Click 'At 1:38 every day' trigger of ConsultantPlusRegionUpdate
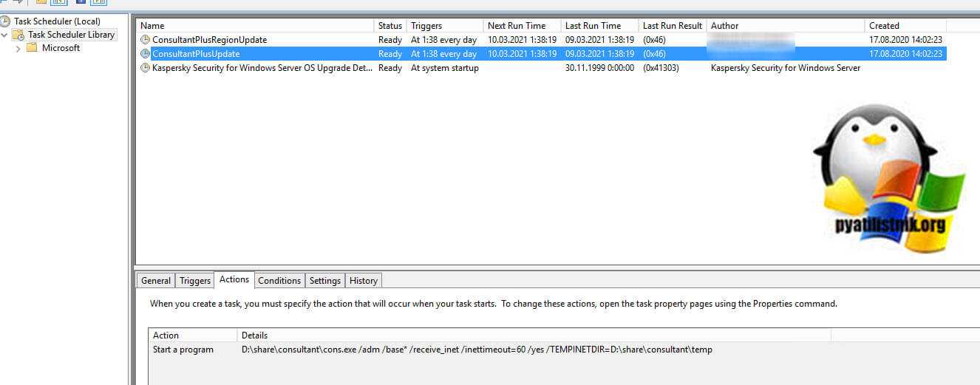Viewport: 980px width, 385px height. 443,40
